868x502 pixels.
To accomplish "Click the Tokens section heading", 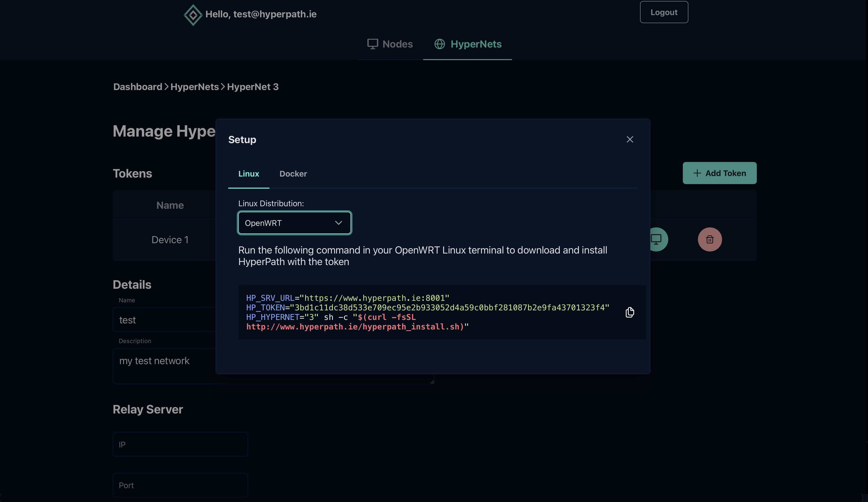I will click(x=132, y=173).
